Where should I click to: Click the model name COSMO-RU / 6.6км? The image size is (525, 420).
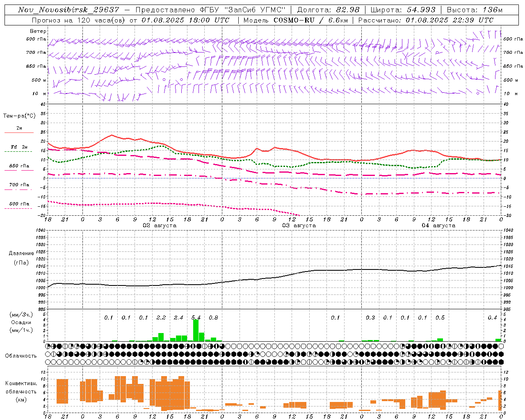[x=311, y=20]
